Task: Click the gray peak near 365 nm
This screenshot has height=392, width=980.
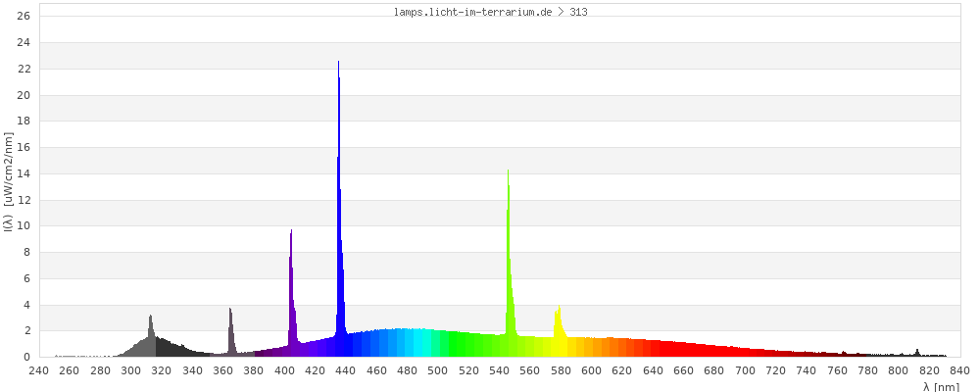Action: [x=230, y=331]
